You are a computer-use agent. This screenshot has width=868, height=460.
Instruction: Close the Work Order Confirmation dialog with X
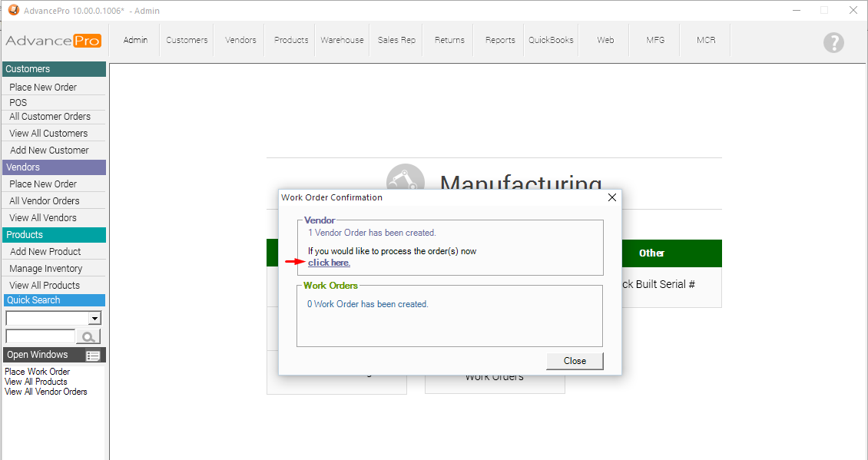pos(612,197)
